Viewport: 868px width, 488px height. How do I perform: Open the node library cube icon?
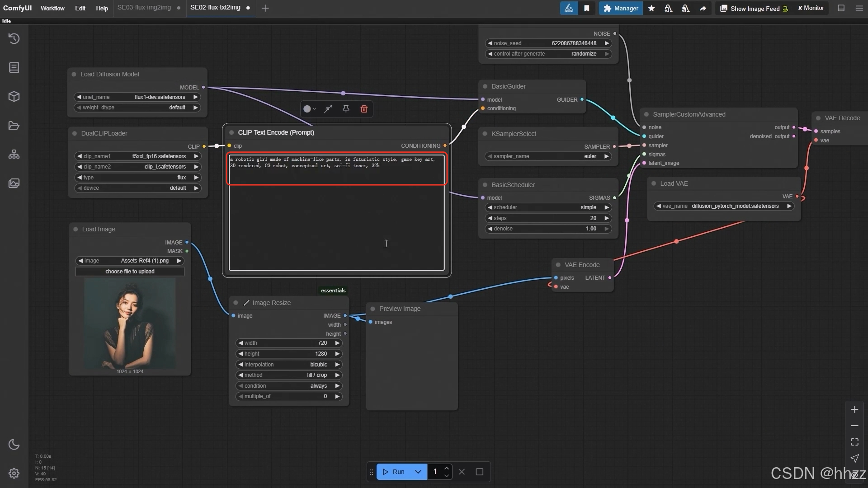(x=14, y=97)
